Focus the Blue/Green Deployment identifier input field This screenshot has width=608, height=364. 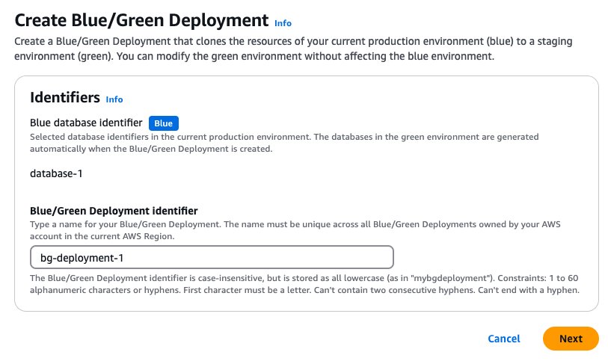click(212, 257)
